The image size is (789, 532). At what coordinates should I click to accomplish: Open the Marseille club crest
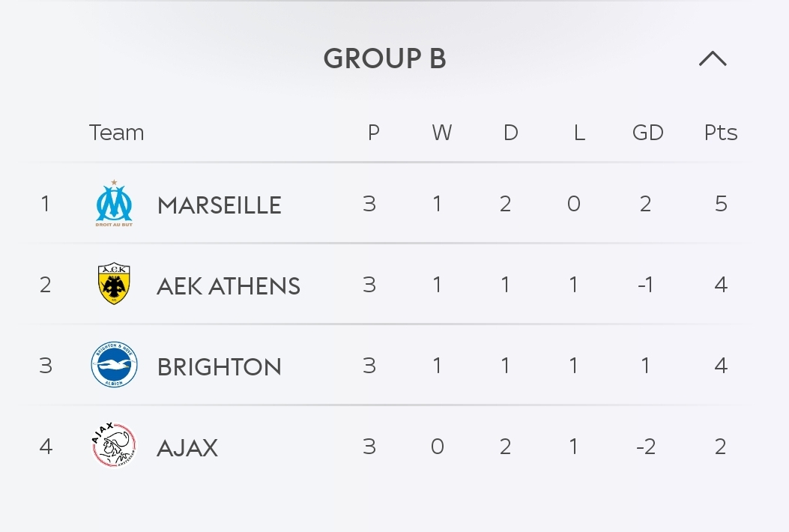(x=114, y=203)
